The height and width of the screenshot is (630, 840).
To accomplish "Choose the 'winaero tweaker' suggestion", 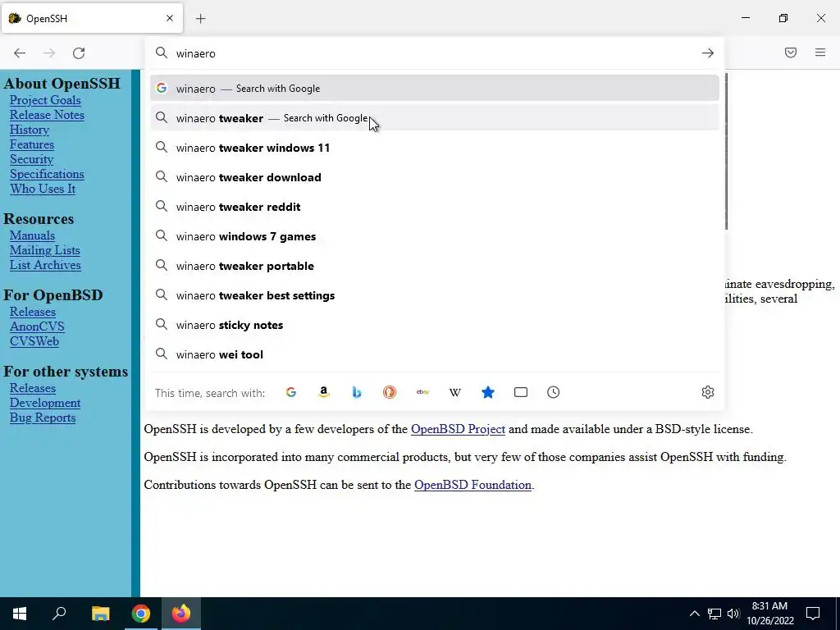I will coord(435,118).
